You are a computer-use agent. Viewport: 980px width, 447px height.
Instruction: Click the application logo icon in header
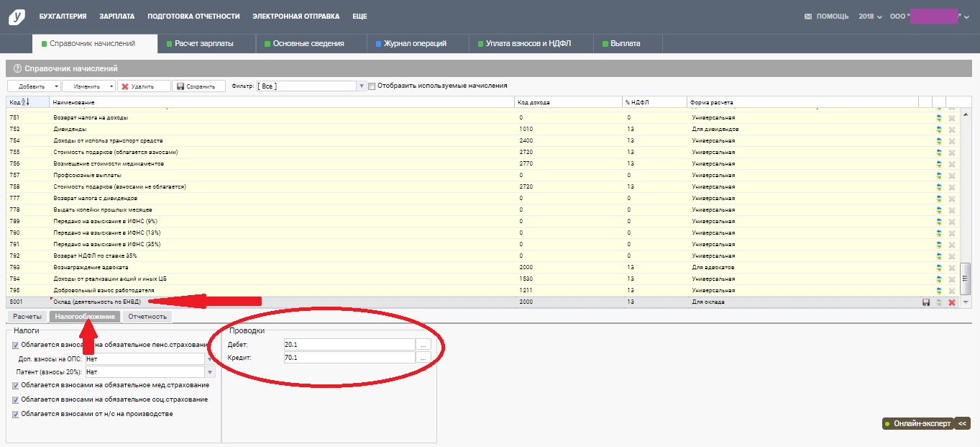16,17
